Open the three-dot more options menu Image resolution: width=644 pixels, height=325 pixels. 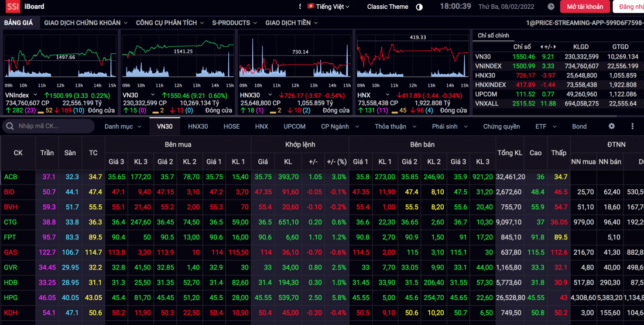632,126
